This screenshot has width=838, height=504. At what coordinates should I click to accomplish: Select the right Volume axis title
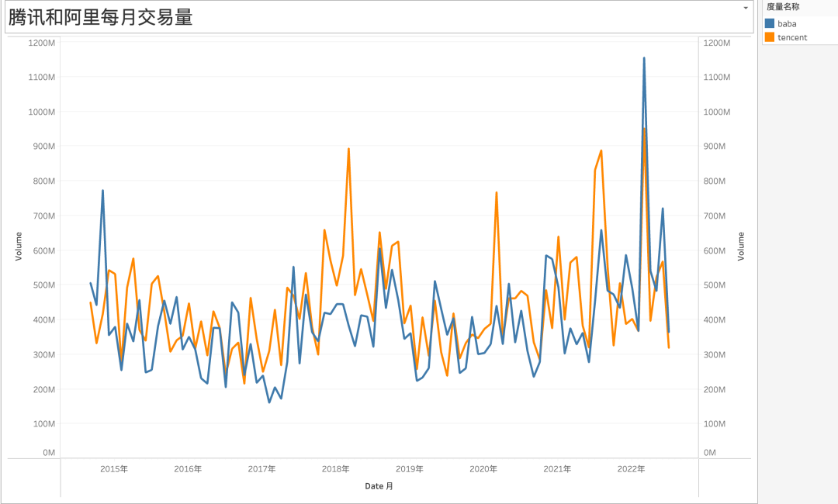tap(740, 246)
